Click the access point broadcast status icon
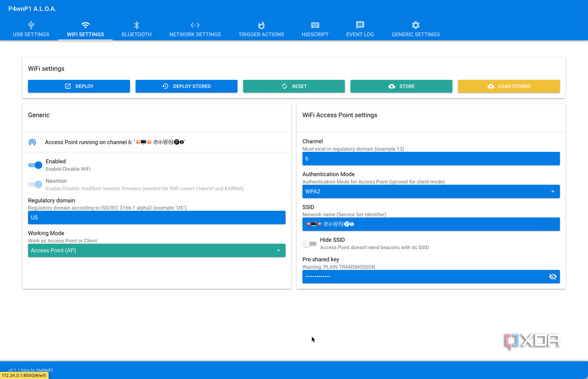Image resolution: width=588 pixels, height=379 pixels. (32, 142)
